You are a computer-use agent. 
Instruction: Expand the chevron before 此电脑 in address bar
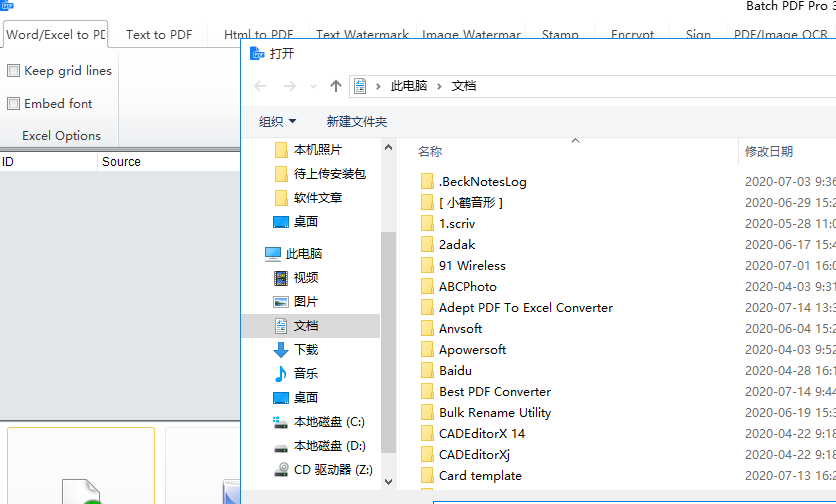point(378,86)
